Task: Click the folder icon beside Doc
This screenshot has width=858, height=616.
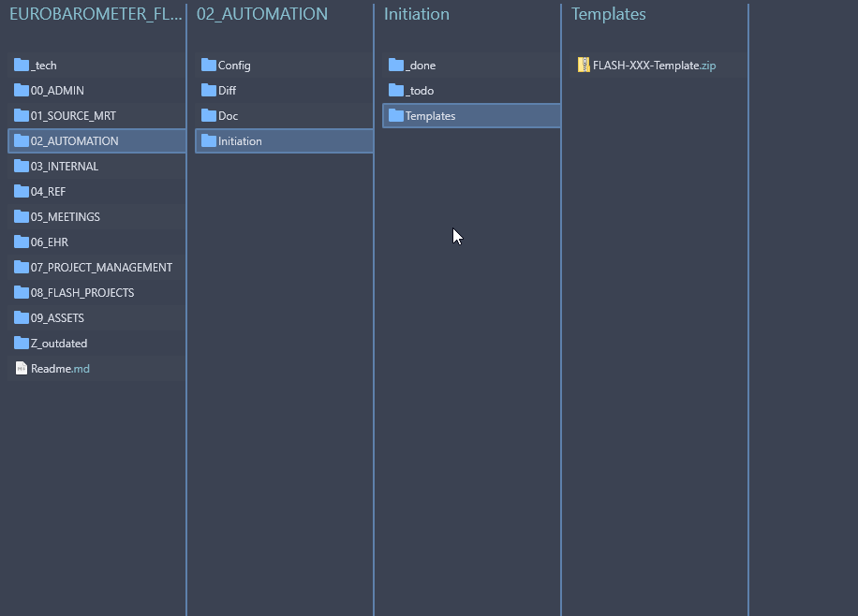Action: (x=209, y=115)
